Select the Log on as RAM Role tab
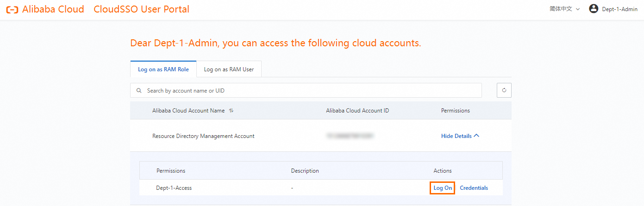The width and height of the screenshot is (644, 206). [x=163, y=69]
